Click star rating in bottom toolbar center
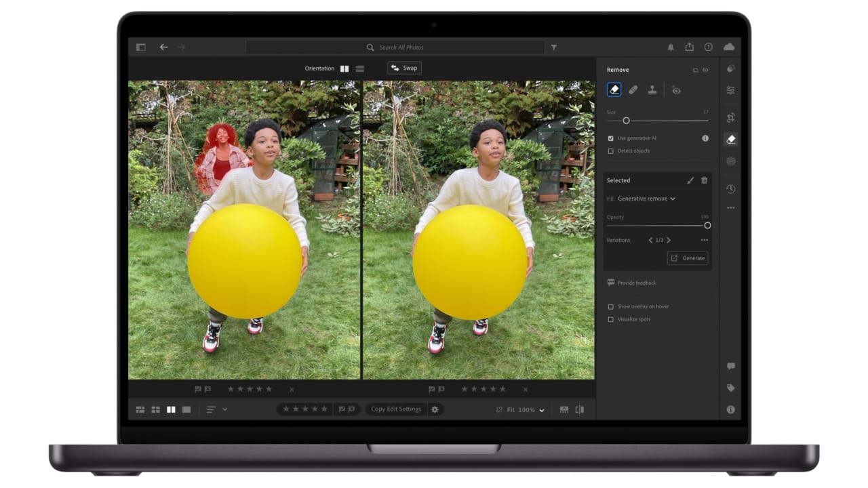 click(x=305, y=409)
